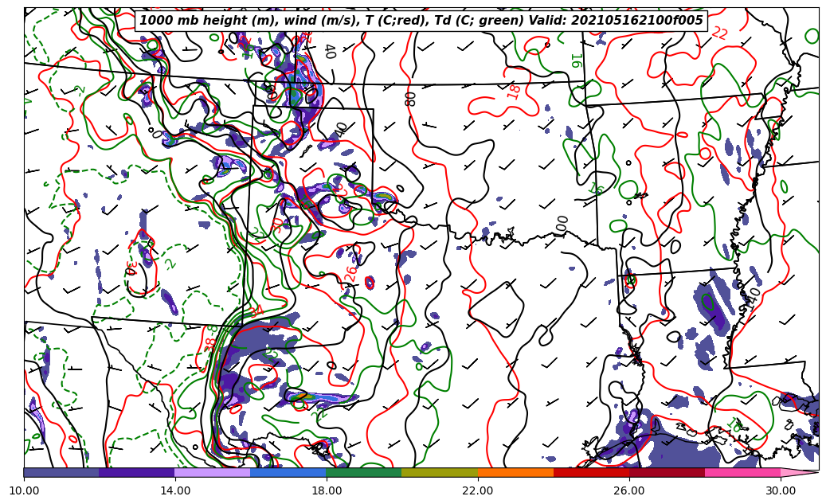
Task: Select the black 40 height contour label
Action: (x=329, y=52)
